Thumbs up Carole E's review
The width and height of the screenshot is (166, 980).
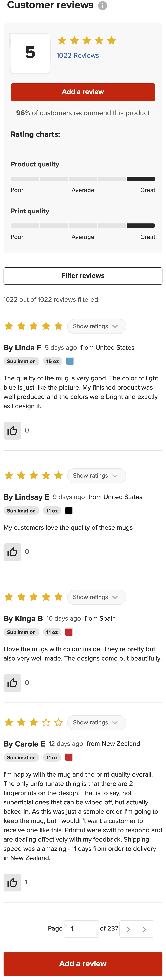(13, 883)
